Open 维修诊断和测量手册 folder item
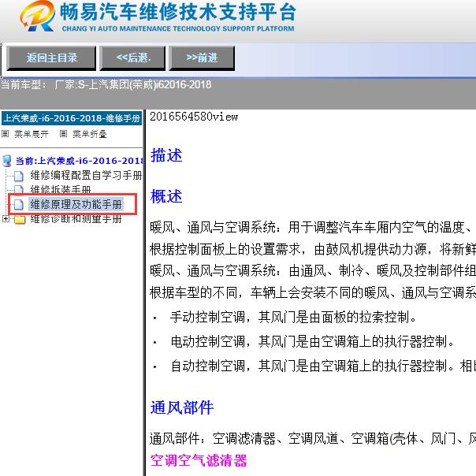The width and height of the screenshot is (476, 476). tap(76, 219)
